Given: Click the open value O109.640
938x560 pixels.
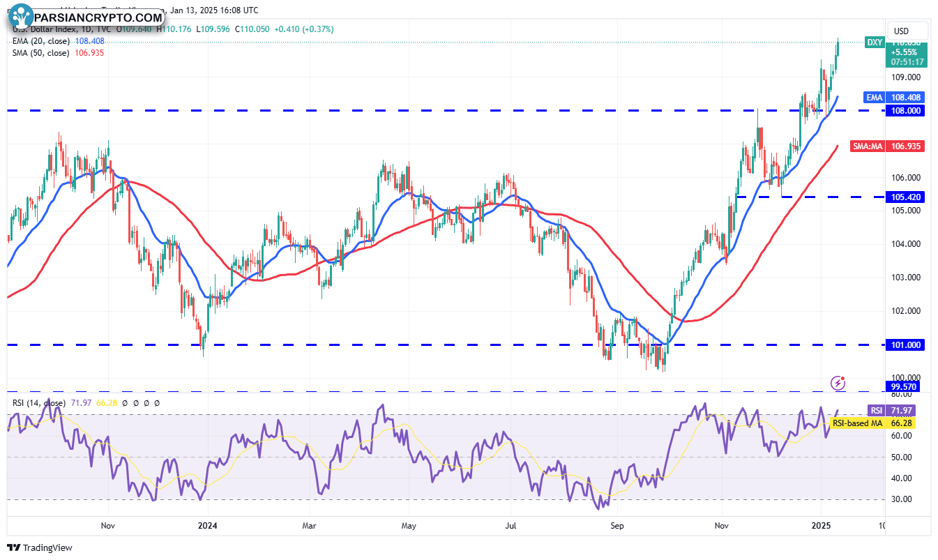Looking at the screenshot, I should point(135,29).
